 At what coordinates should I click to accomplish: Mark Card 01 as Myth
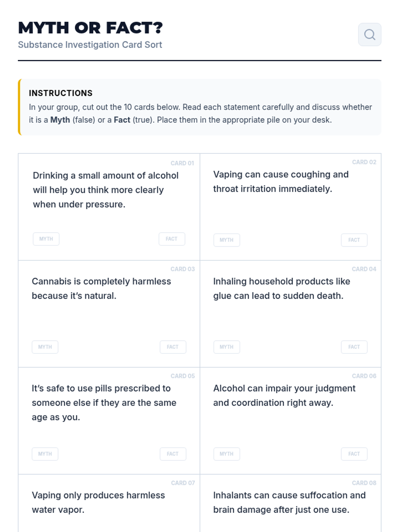(46, 239)
